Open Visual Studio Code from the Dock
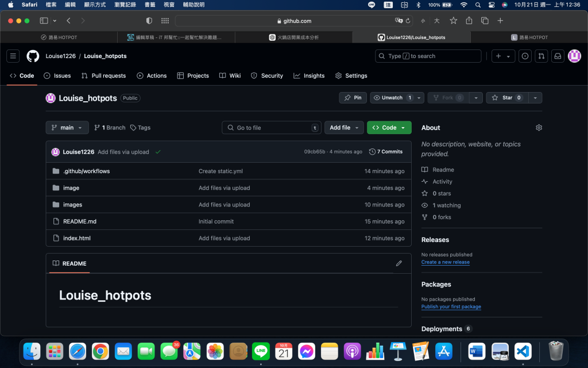The height and width of the screenshot is (368, 588). [x=523, y=352]
